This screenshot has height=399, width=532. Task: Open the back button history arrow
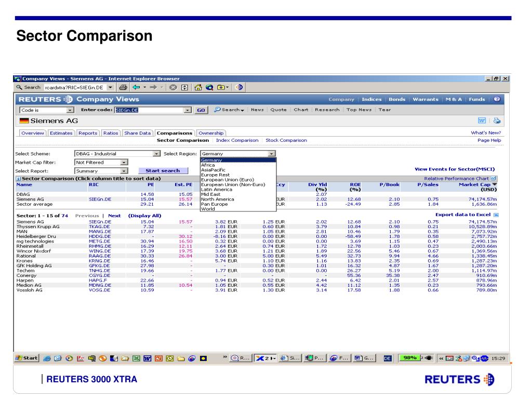(144, 87)
